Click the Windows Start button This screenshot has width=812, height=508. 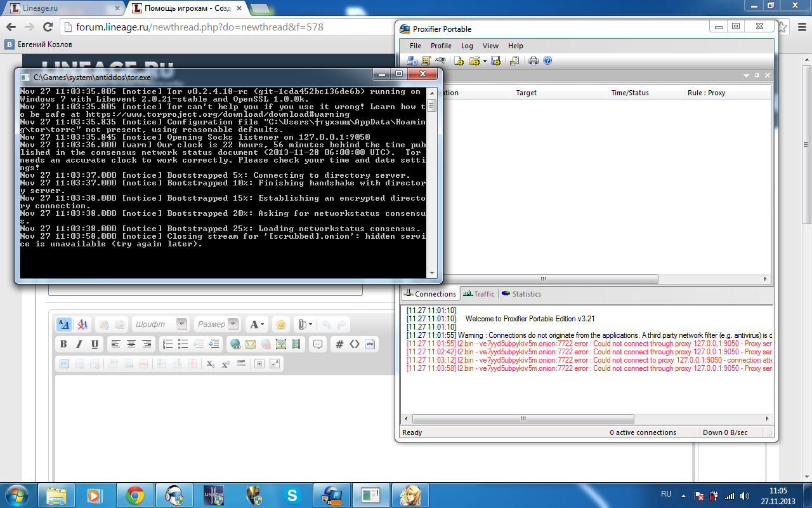click(17, 495)
